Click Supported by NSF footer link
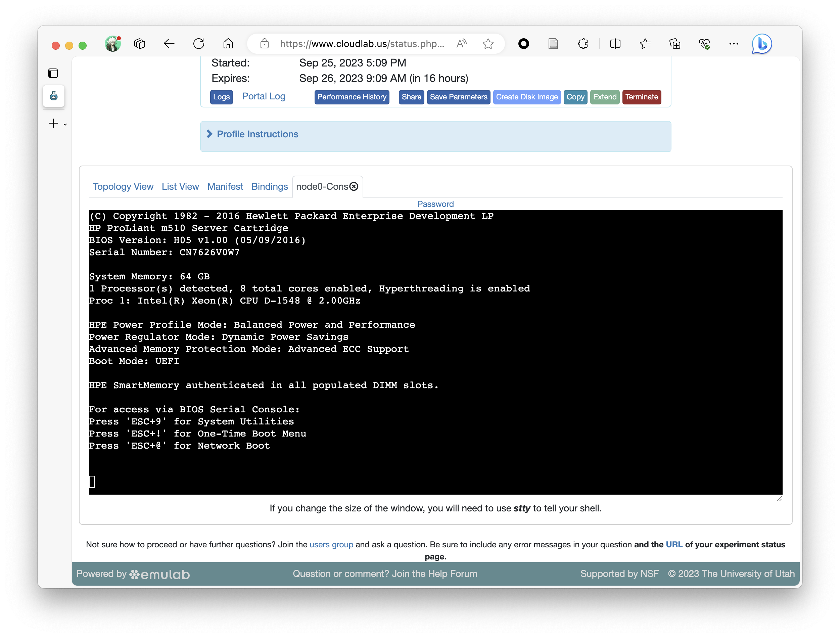 [x=619, y=574]
